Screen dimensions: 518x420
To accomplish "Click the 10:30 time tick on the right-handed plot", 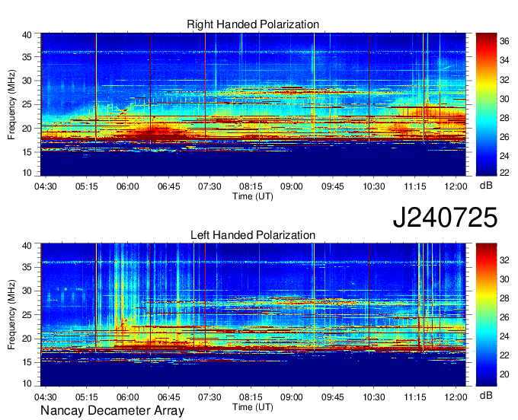I will tap(373, 186).
